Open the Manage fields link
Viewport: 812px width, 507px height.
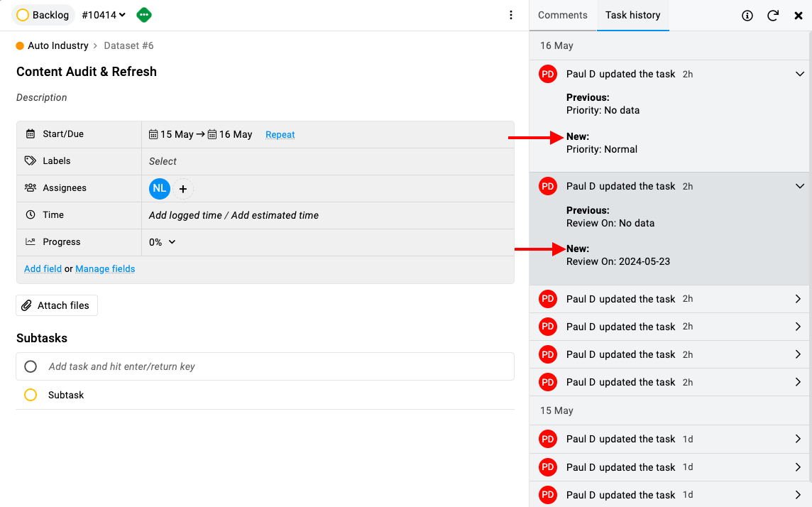105,269
